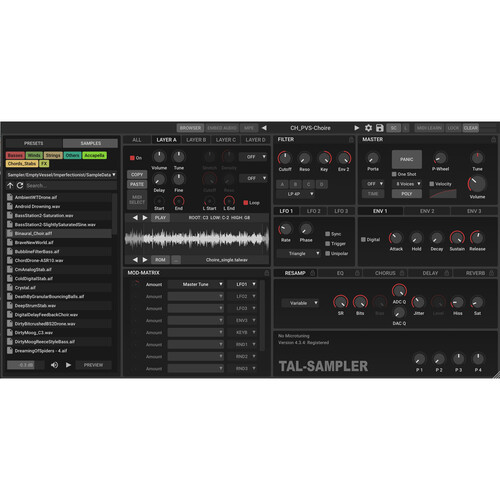Image resolution: width=500 pixels, height=500 pixels.
Task: Click the PANIC button
Action: (407, 159)
